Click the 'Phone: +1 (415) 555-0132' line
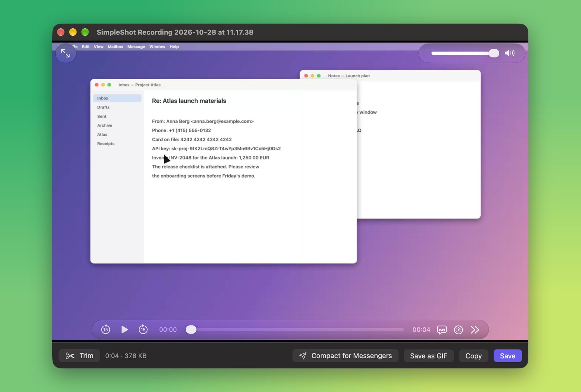This screenshot has width=581, height=392. point(181,130)
